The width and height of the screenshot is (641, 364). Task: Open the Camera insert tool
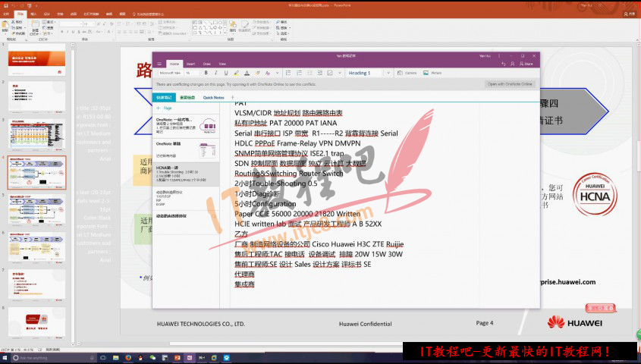(407, 73)
